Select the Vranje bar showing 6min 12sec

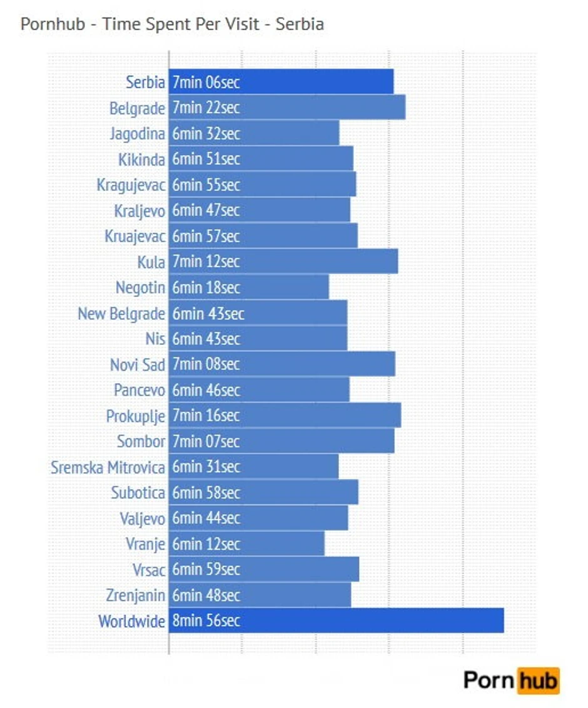pyautogui.click(x=246, y=544)
